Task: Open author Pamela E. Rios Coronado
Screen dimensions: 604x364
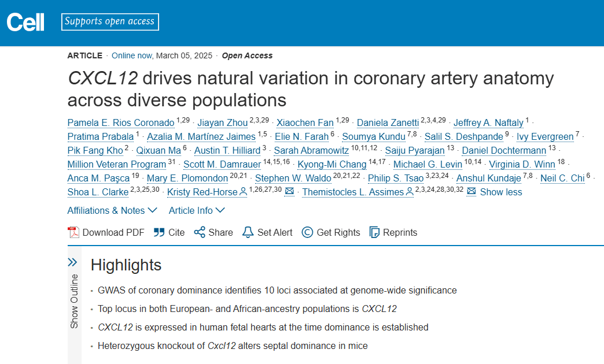Action: (121, 122)
